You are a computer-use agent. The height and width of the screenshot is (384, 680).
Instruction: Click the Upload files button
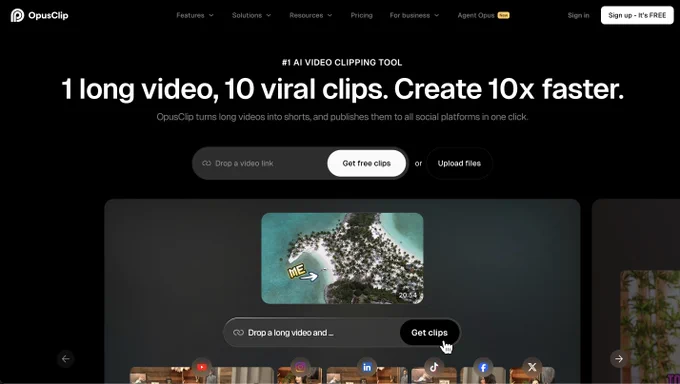[x=459, y=163]
